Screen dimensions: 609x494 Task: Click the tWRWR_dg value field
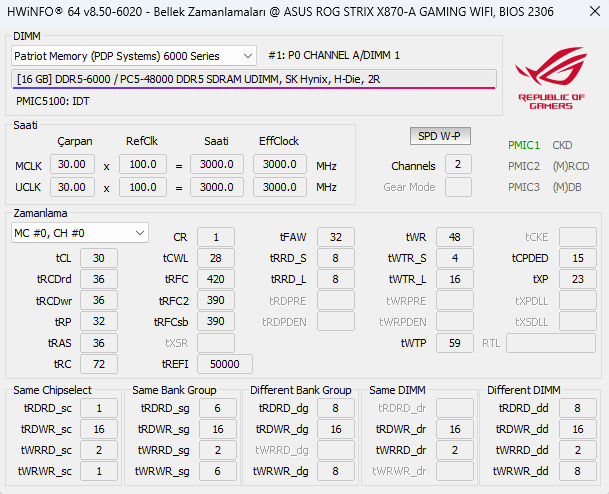336,471
